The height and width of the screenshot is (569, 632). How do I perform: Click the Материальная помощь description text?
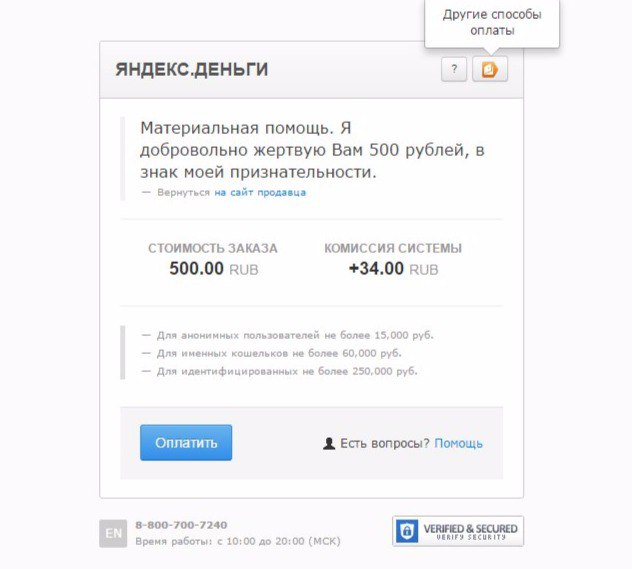click(x=312, y=150)
